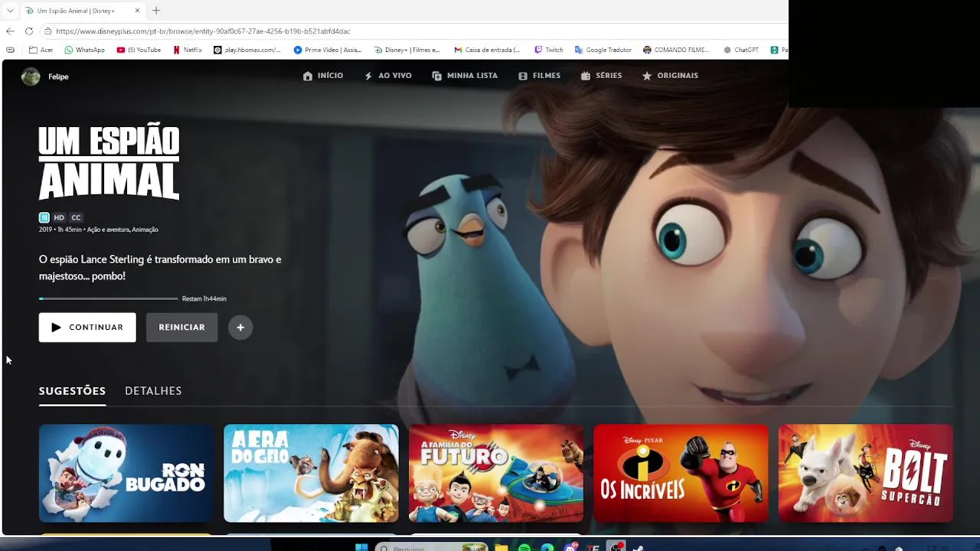Open Prime Video bookmark
Image resolution: width=980 pixels, height=551 pixels.
328,50
